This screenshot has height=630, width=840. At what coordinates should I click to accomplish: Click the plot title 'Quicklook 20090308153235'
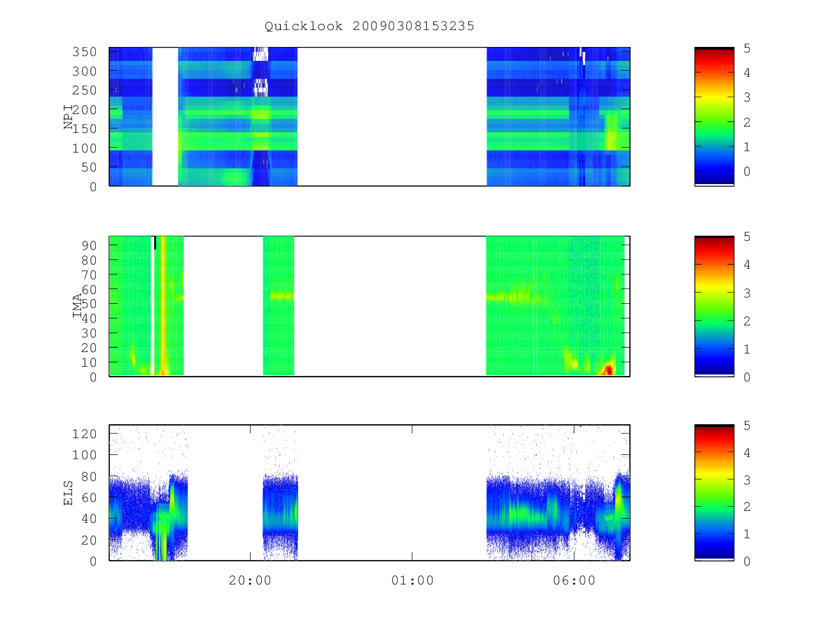tap(370, 26)
